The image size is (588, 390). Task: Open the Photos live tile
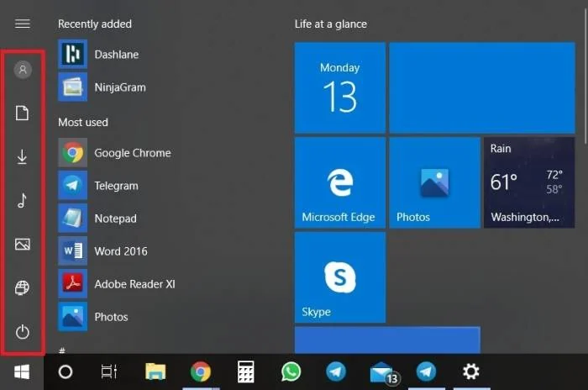click(x=434, y=182)
